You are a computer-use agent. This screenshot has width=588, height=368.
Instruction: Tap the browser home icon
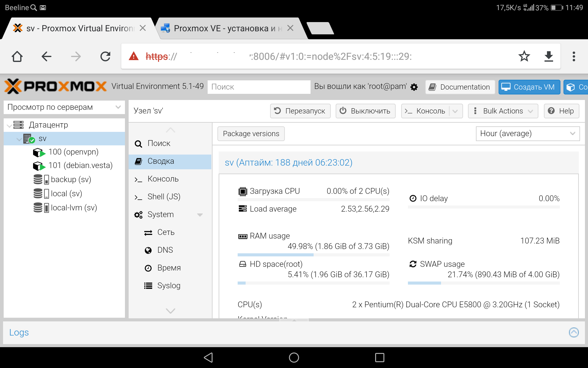[x=17, y=56]
